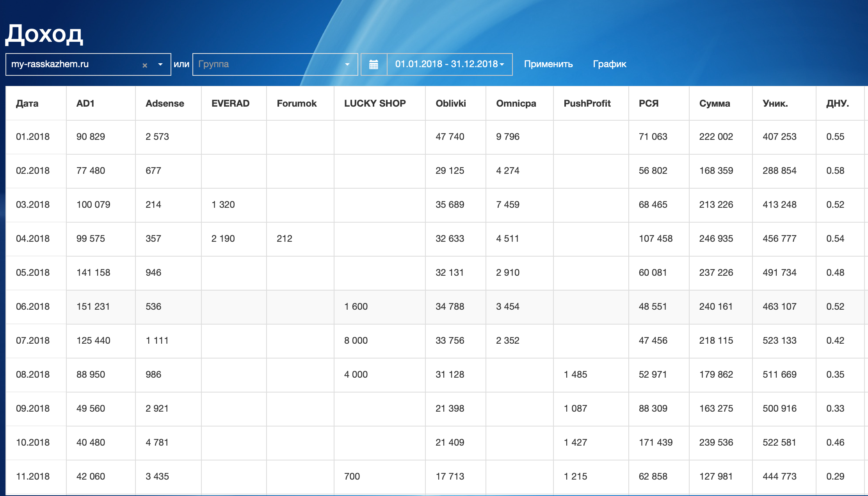Open the site dropdown arrow next to my-rasskazhem.ru
868x496 pixels.
tap(160, 64)
